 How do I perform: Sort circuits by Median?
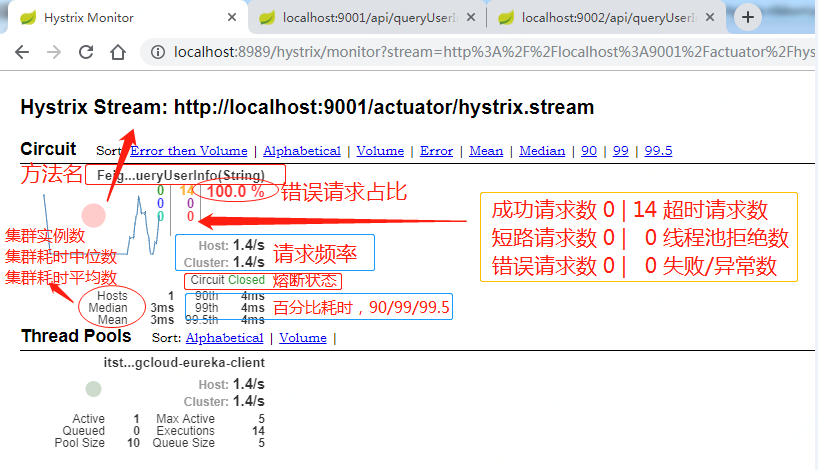pos(542,151)
